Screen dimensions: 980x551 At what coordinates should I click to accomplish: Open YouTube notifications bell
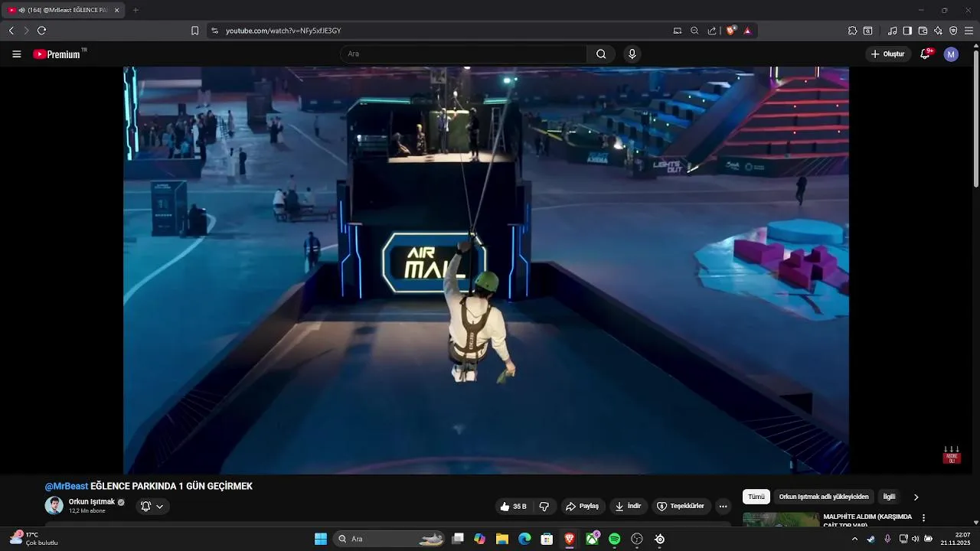(x=925, y=54)
